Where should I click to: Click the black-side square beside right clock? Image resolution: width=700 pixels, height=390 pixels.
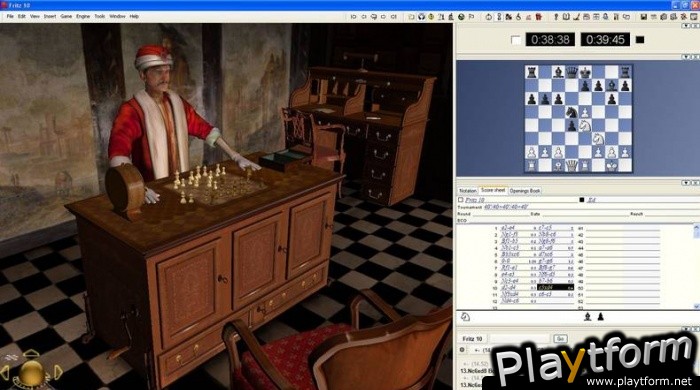(x=640, y=40)
